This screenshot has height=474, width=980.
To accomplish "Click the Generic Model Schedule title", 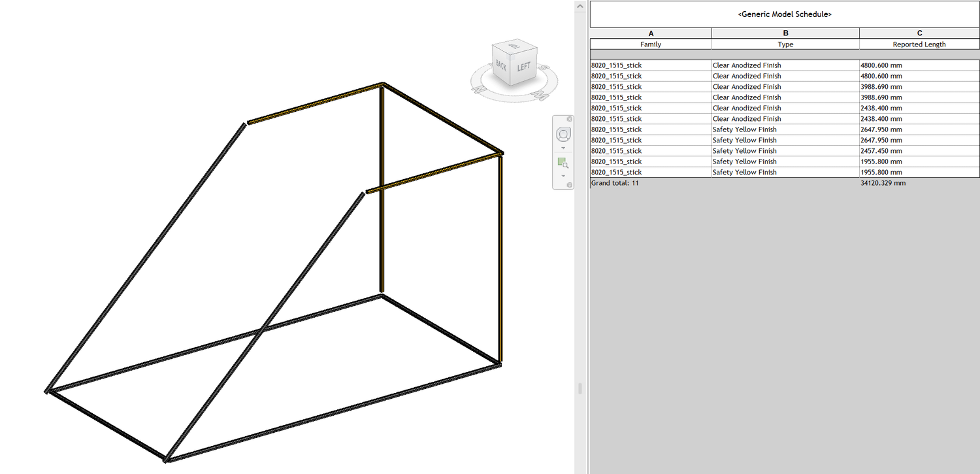I will [783, 14].
